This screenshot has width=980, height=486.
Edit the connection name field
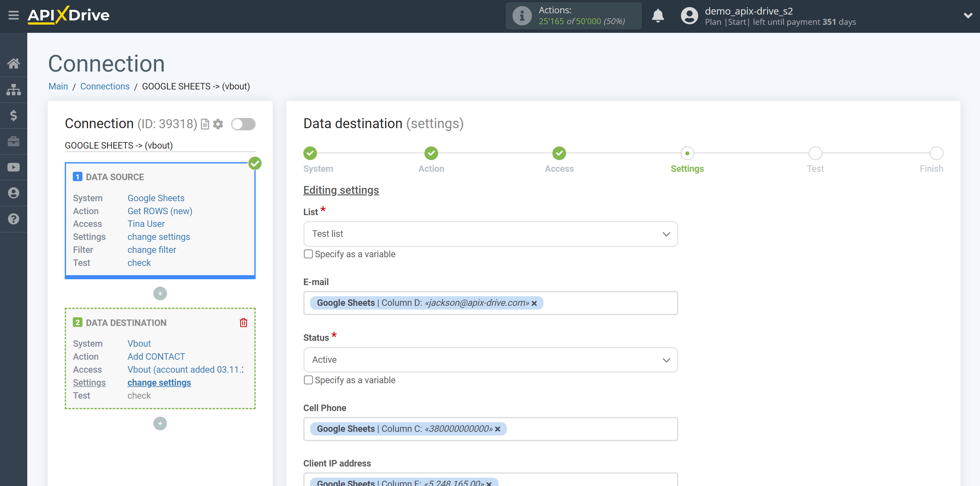(x=160, y=145)
